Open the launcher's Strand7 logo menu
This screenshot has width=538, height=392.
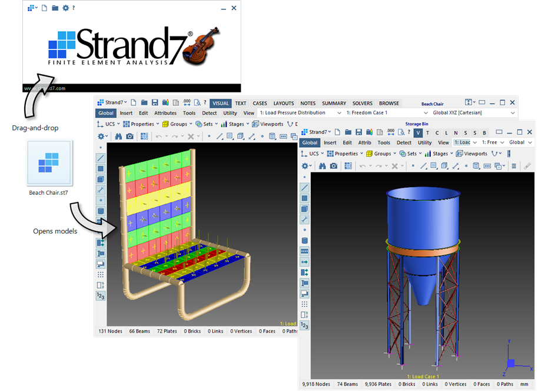tap(32, 8)
